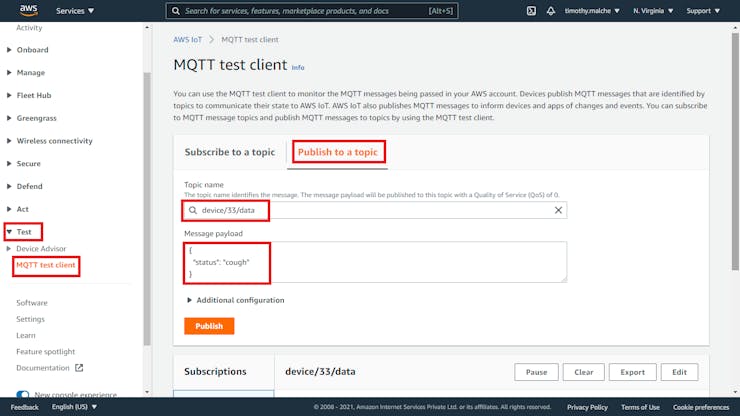The height and width of the screenshot is (416, 740).
Task: Clear the subscription messages
Action: click(583, 372)
